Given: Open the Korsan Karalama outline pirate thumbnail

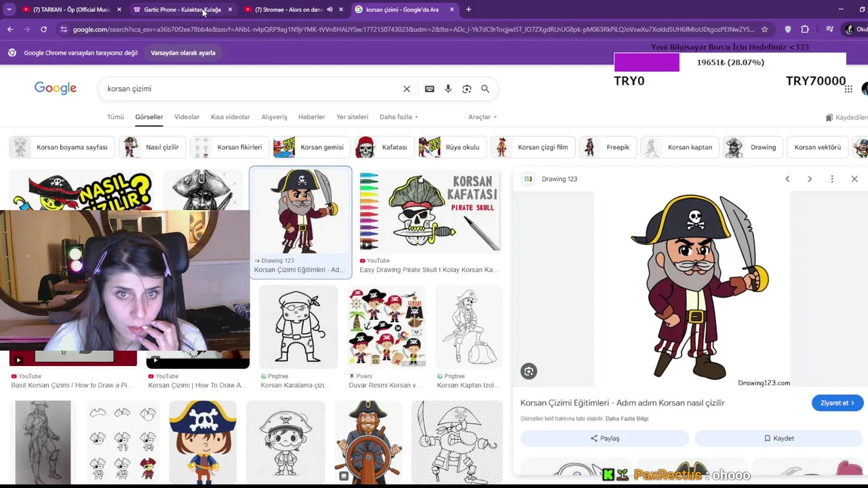Looking at the screenshot, I should 298,327.
